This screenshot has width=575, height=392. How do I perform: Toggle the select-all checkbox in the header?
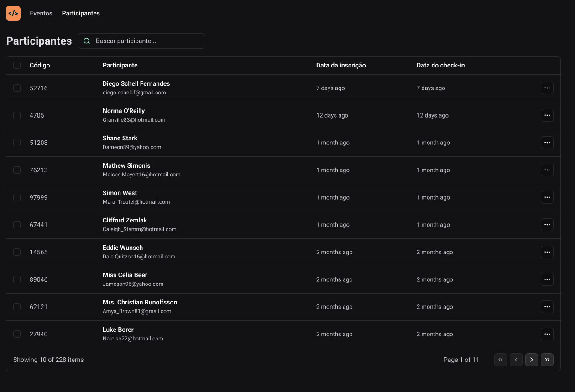point(17,65)
